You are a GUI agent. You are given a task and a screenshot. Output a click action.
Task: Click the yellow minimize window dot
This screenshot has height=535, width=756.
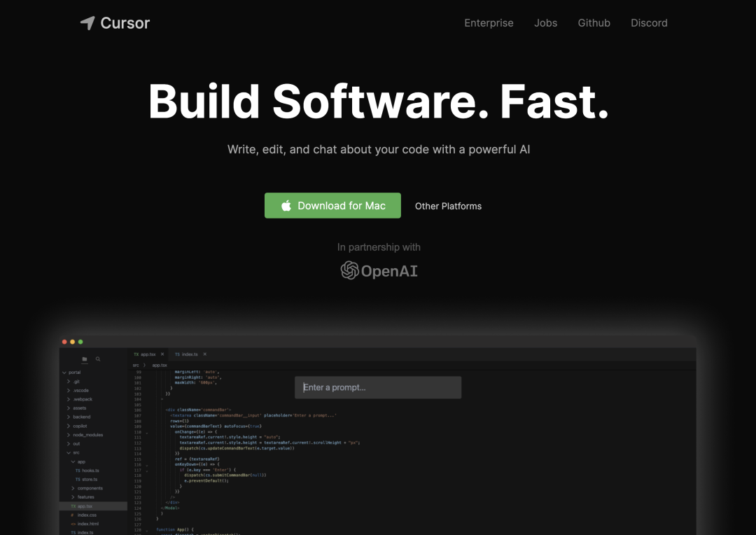tap(72, 342)
